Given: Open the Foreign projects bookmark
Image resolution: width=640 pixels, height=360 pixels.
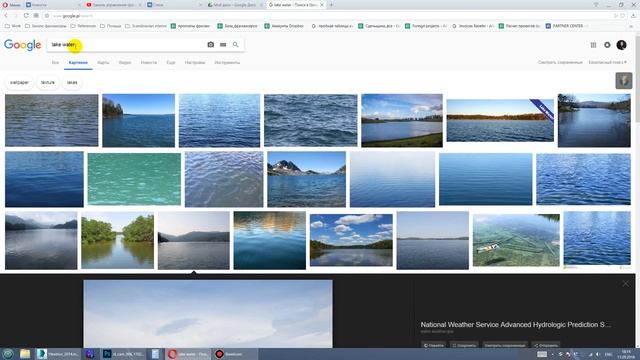Looking at the screenshot, I should point(426,26).
